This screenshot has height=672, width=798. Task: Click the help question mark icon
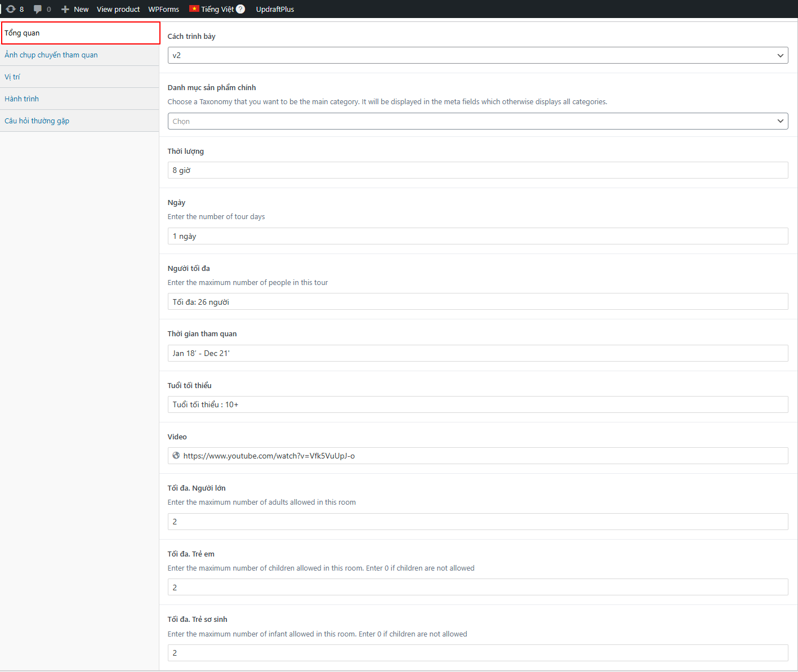[x=240, y=9]
